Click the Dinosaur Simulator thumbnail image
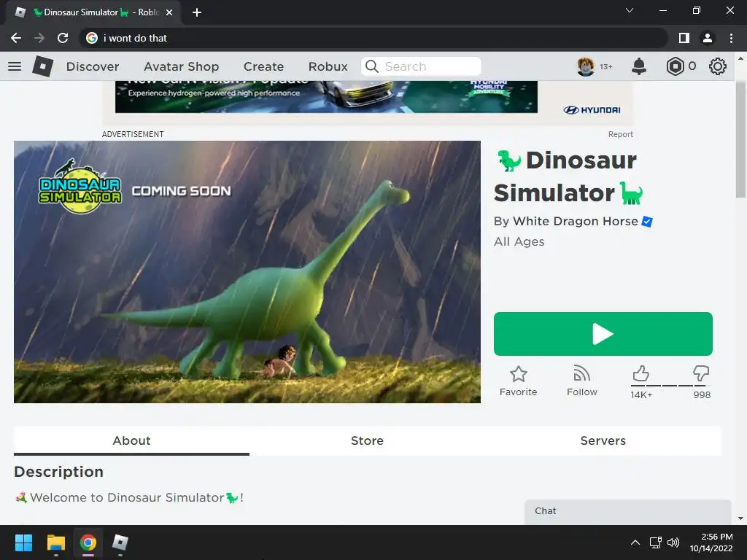 (247, 272)
